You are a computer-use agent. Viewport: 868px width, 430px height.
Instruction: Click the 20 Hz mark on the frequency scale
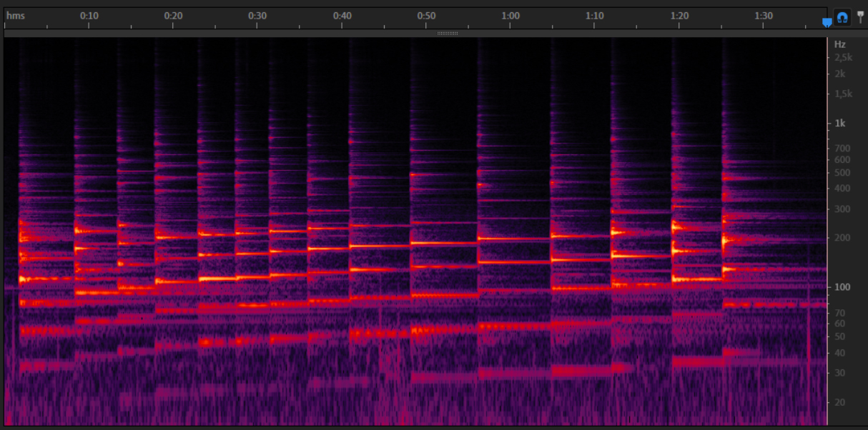tap(840, 402)
